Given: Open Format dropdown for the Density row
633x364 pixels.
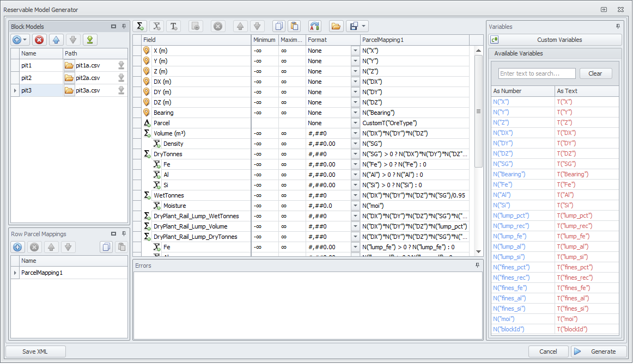Looking at the screenshot, I should (x=355, y=144).
